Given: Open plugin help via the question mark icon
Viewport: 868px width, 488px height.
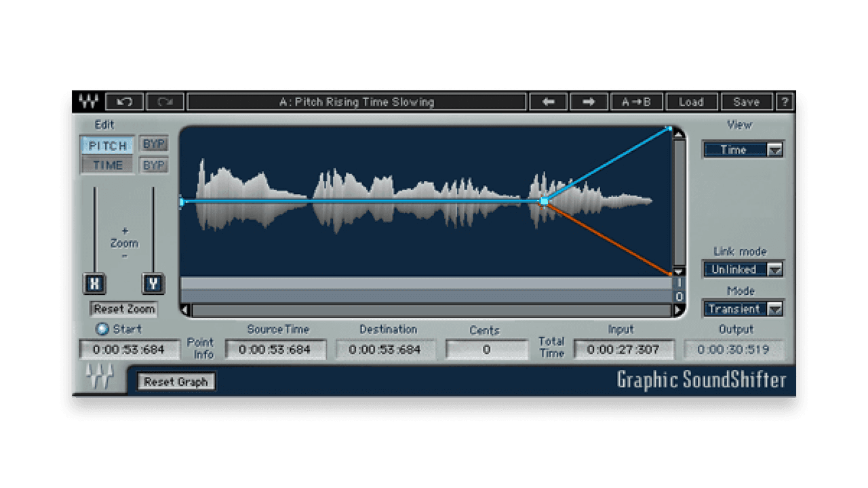Looking at the screenshot, I should click(x=785, y=102).
